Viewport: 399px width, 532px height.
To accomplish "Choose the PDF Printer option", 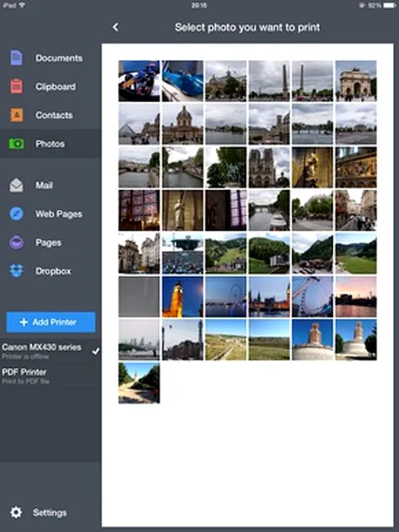I will (x=51, y=376).
